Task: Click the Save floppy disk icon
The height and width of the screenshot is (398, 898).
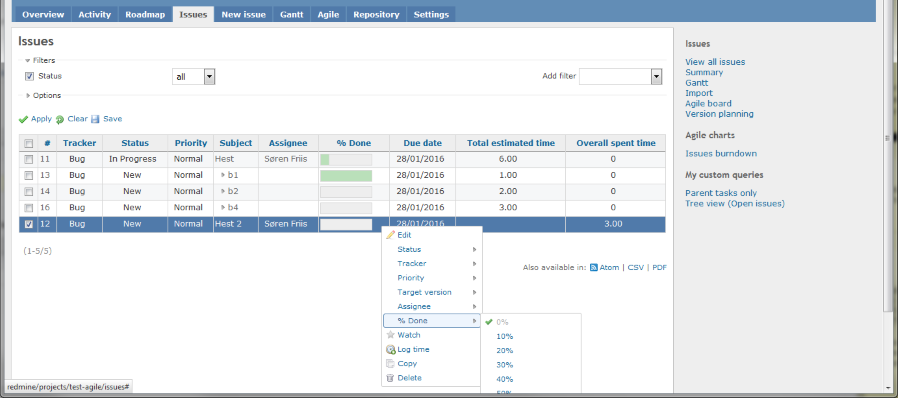Action: coord(96,119)
